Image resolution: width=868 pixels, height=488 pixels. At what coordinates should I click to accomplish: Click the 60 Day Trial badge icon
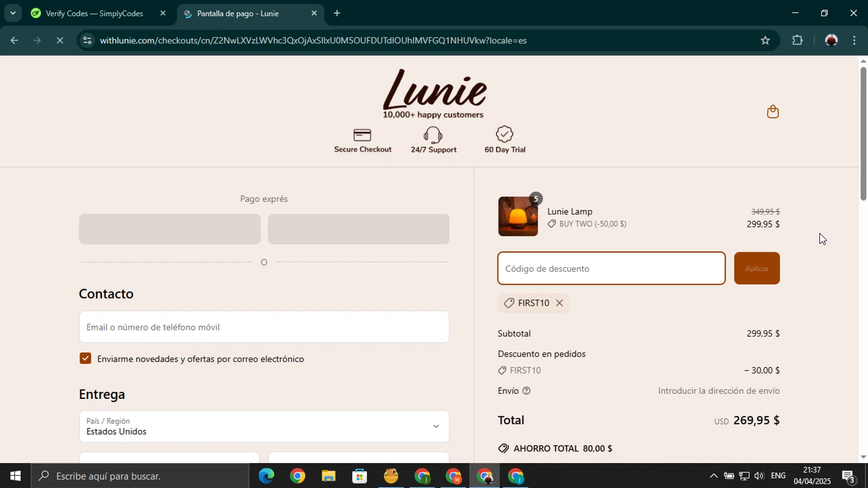point(505,134)
